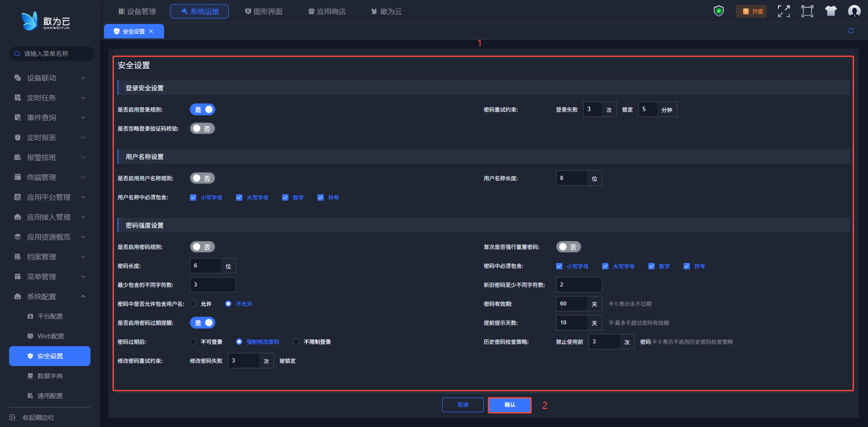Click the collapse sidebar icon
This screenshot has width=868, height=427.
point(13,417)
